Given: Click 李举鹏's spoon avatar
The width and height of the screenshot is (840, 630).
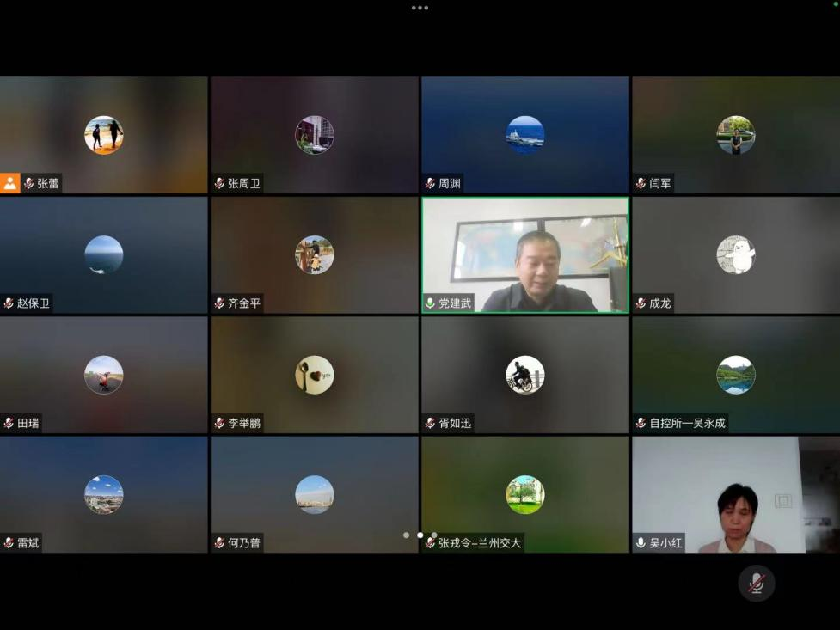Looking at the screenshot, I should (315, 375).
